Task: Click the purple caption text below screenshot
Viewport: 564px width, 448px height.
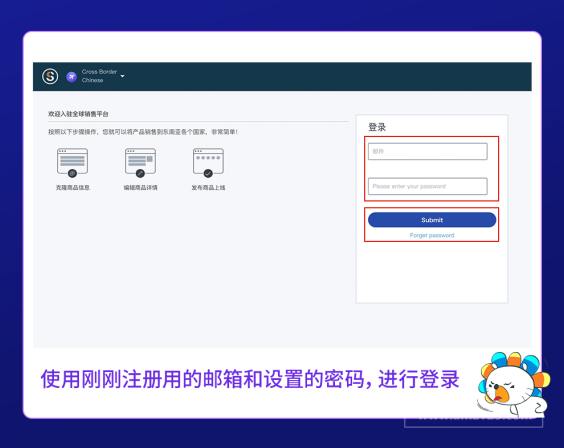Action: pos(250,379)
